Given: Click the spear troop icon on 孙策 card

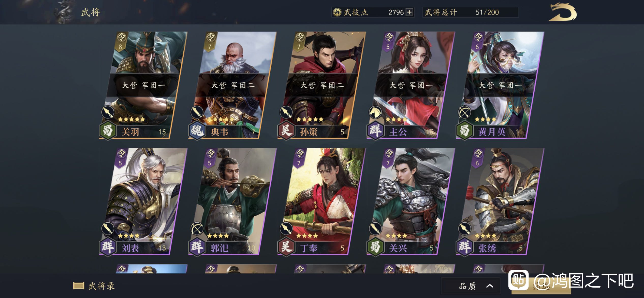Looking at the screenshot, I should point(286,112).
